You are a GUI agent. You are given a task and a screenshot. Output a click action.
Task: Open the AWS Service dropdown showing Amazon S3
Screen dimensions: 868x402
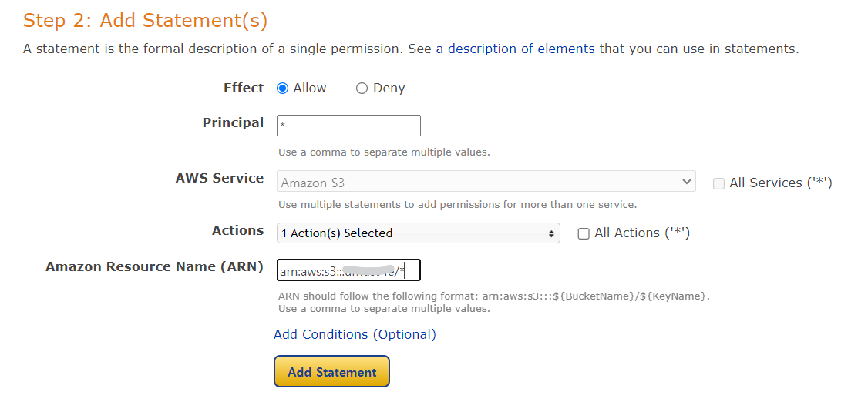tap(486, 183)
